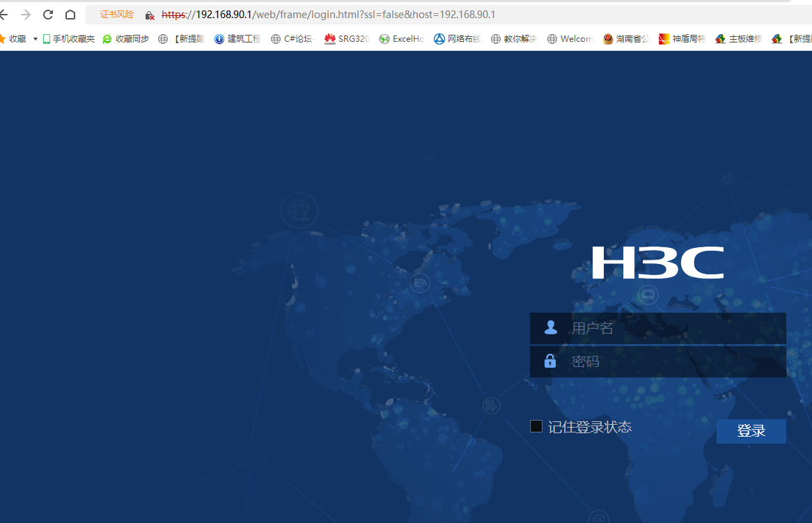Open the 手机收藏夹 bookmark

pos(69,39)
